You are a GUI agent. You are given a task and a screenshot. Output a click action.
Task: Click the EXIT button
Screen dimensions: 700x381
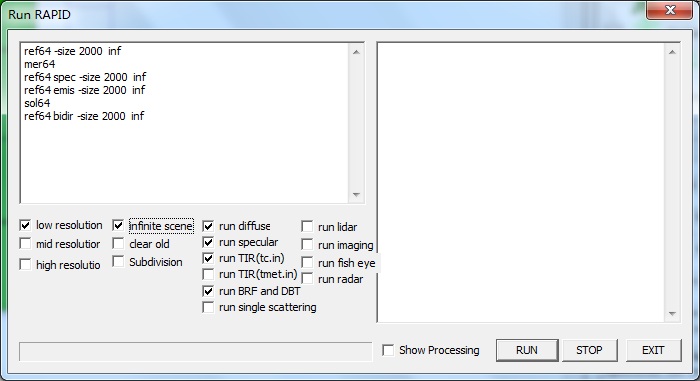point(653,350)
